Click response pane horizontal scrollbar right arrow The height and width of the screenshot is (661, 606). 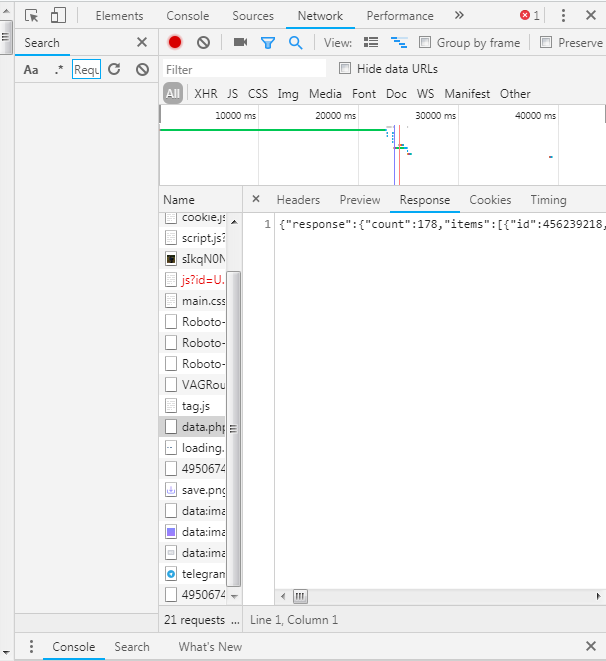(x=598, y=596)
